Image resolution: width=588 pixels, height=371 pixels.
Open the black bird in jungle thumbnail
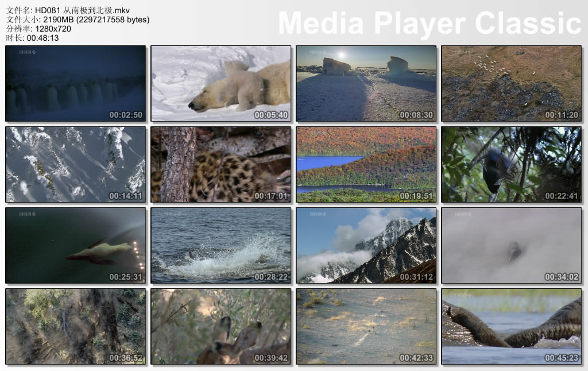pyautogui.click(x=511, y=164)
